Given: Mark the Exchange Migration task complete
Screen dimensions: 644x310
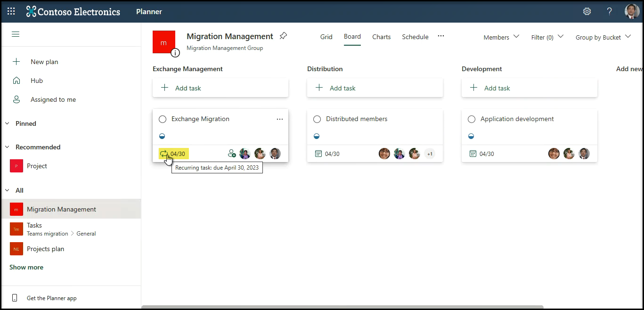Looking at the screenshot, I should (163, 119).
